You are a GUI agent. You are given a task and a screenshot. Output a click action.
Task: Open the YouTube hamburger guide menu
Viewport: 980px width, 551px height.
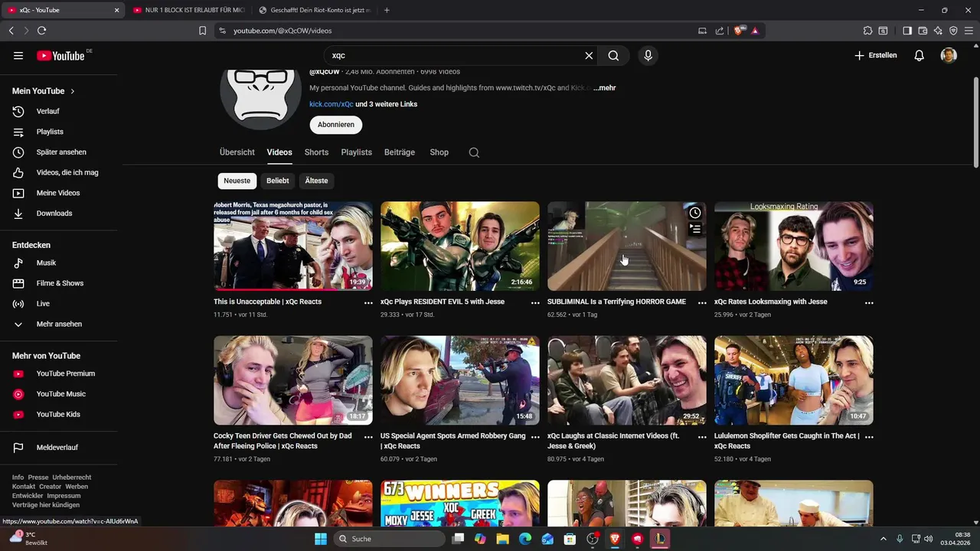18,55
